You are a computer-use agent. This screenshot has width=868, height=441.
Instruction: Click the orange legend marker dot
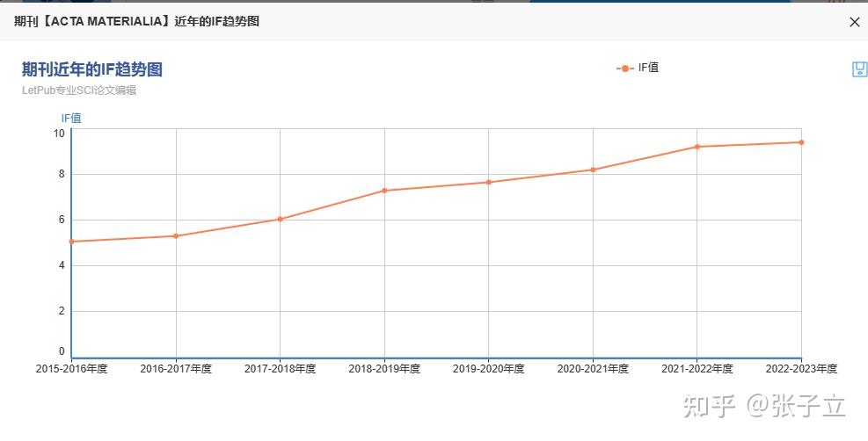coord(625,69)
